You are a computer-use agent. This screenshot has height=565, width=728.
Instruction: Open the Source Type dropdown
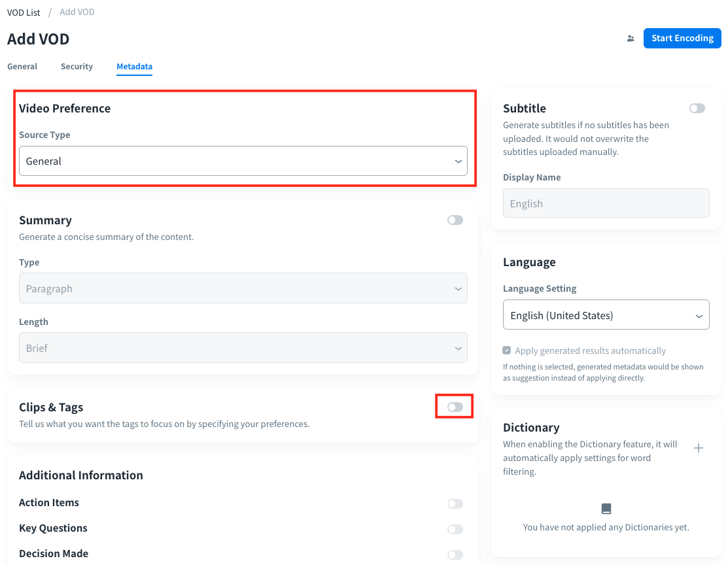point(243,161)
